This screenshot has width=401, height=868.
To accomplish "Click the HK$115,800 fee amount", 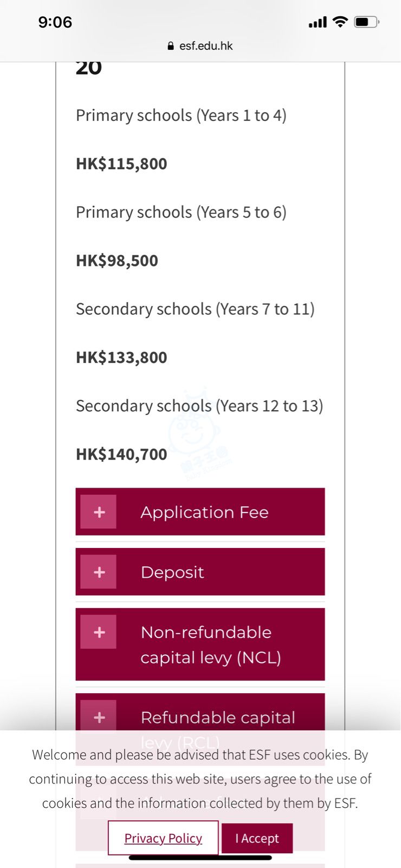I will (x=121, y=164).
